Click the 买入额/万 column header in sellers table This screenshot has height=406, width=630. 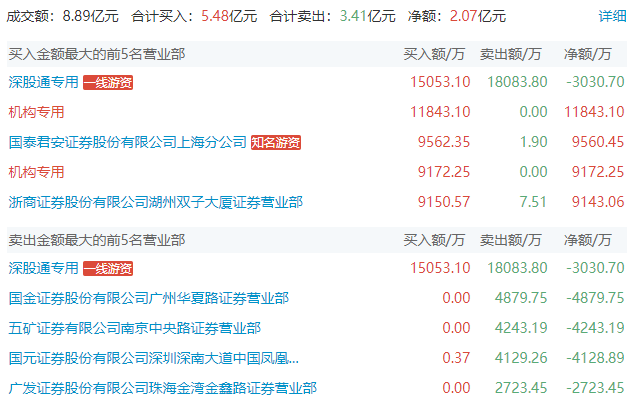(x=434, y=240)
